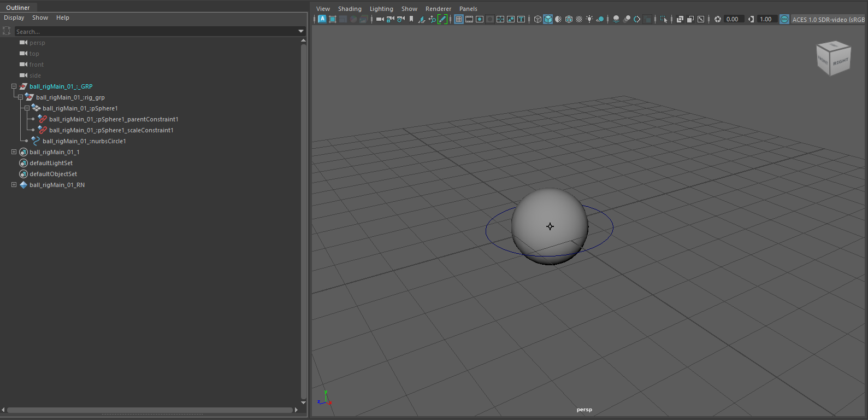Click the Outliner horizontal scrollbar thumb
The height and width of the screenshot is (420, 868).
(150, 410)
